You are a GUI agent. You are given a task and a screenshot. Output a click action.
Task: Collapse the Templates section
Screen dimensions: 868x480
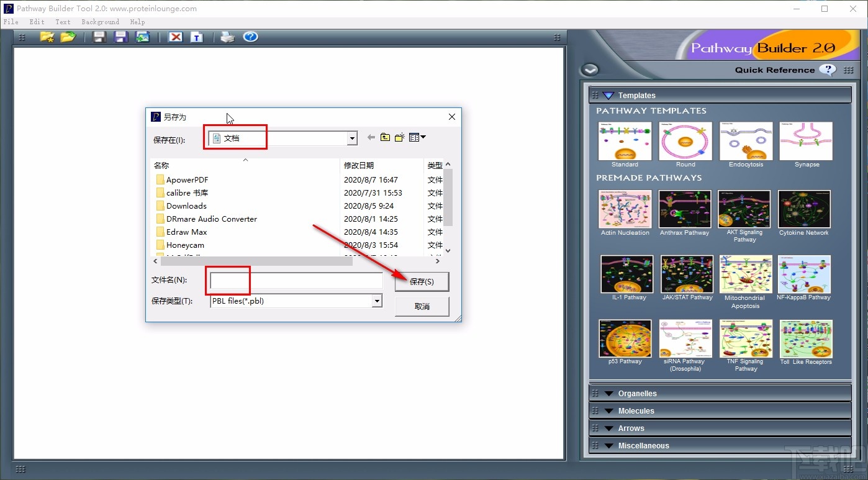[608, 95]
